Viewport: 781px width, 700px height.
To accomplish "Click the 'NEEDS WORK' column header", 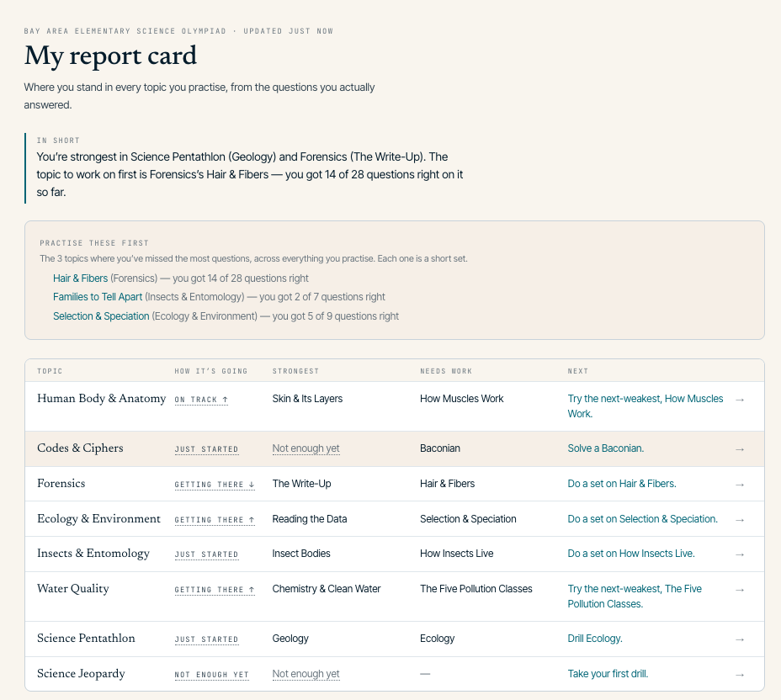I will coord(446,371).
